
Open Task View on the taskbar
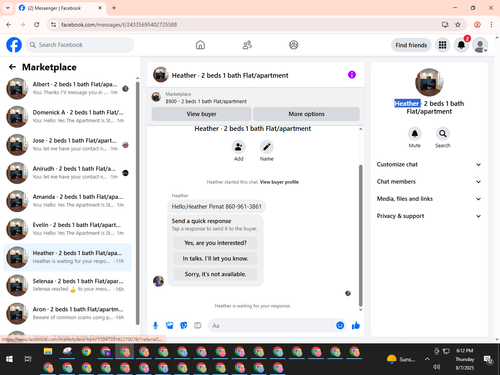(28, 359)
